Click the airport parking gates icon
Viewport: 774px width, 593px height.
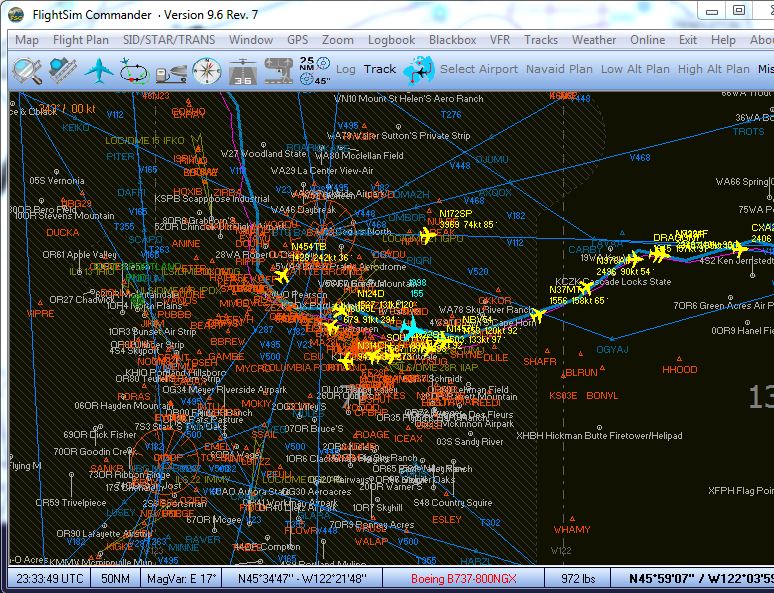point(278,71)
